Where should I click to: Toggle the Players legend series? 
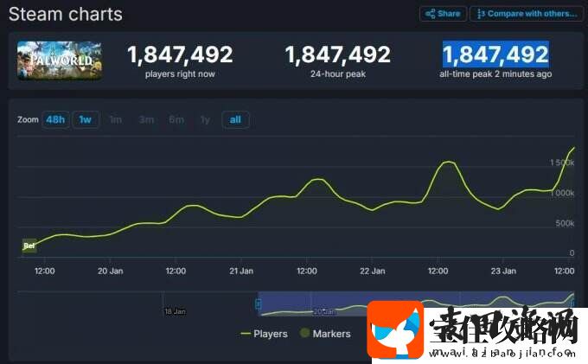click(264, 334)
